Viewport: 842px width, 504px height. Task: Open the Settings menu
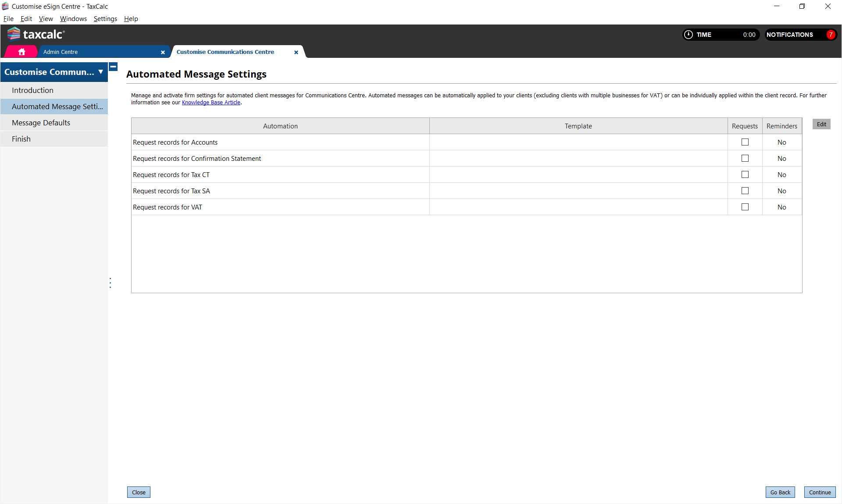(105, 19)
